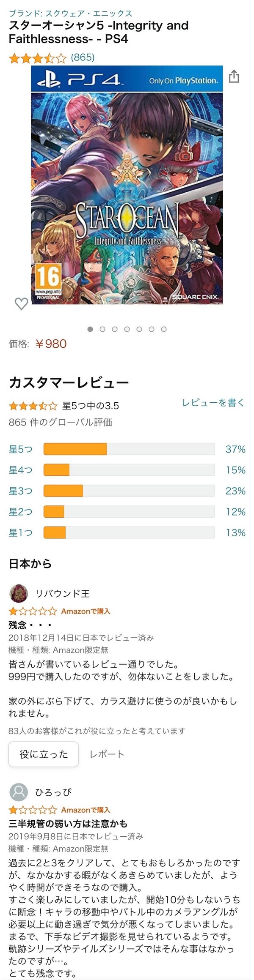Viewport: 254px width, 980px height.
Task: Filter reviews by 星5つ
Action: [x=127, y=449]
